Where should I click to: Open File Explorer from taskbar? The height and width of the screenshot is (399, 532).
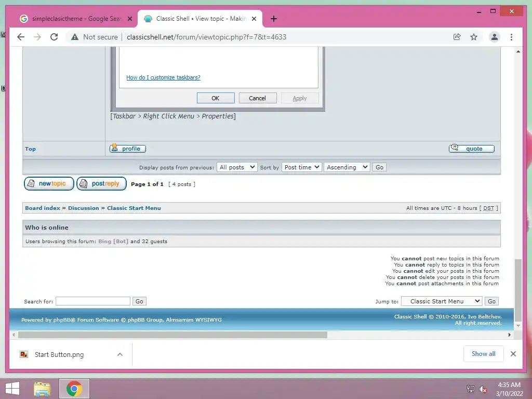coord(42,389)
